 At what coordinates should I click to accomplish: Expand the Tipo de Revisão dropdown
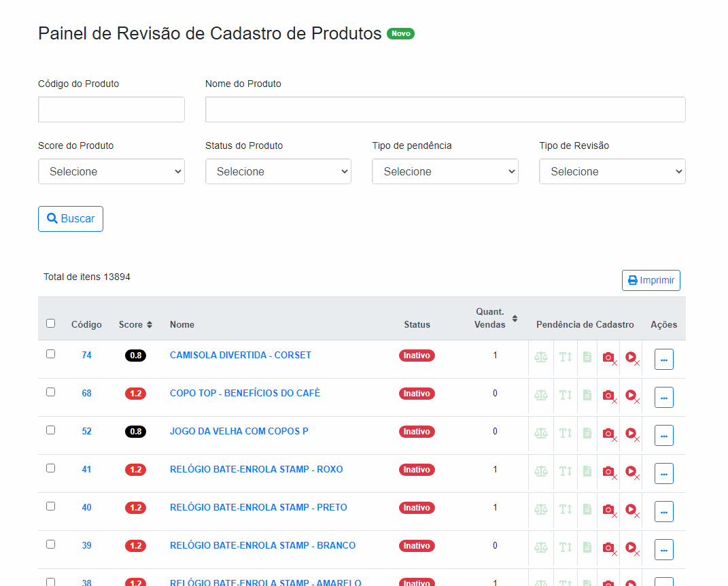tap(612, 171)
